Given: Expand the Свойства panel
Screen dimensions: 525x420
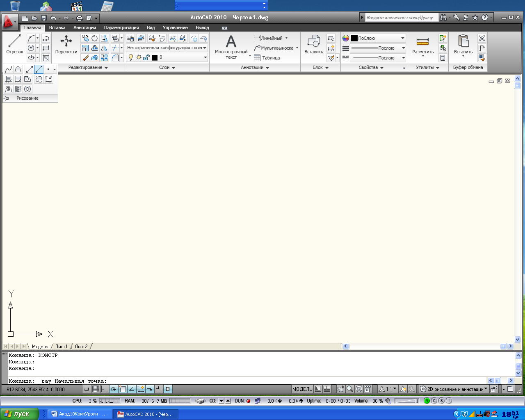Looking at the screenshot, I should pos(371,67).
